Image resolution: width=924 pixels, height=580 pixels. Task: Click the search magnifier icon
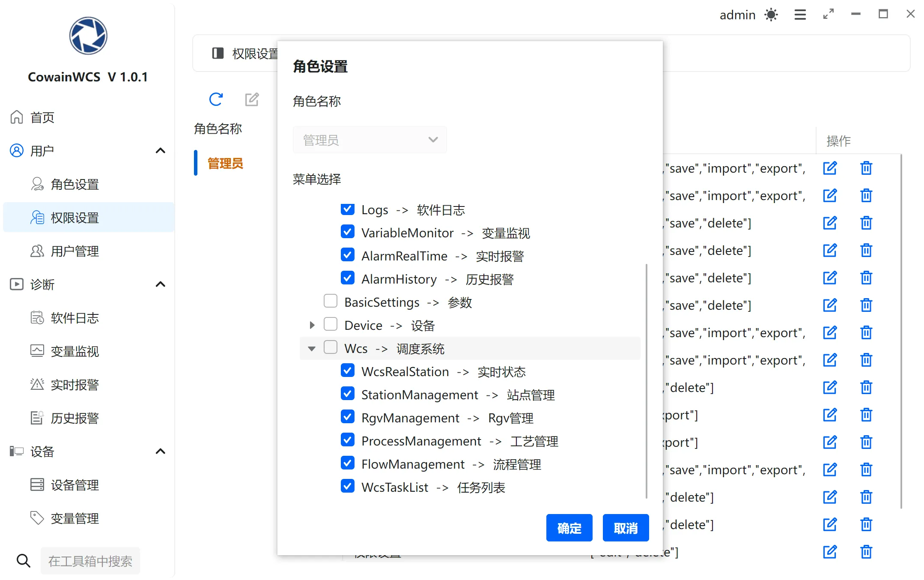click(x=24, y=560)
